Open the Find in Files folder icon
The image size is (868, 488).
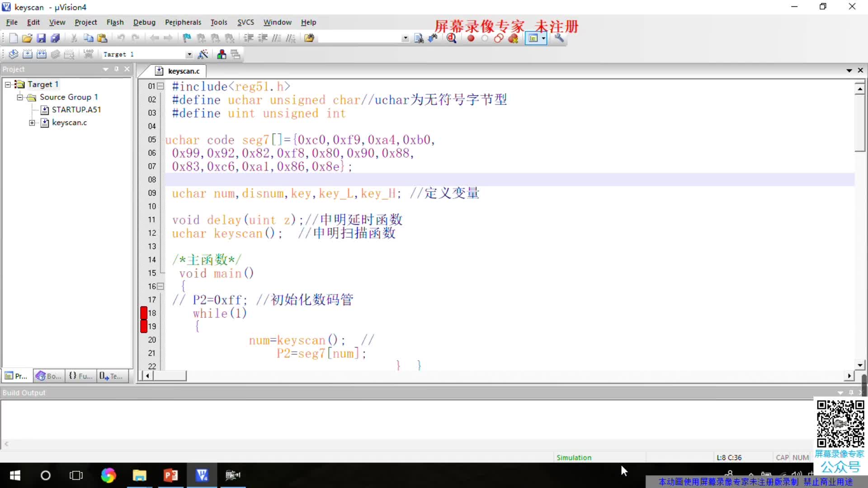click(x=309, y=38)
